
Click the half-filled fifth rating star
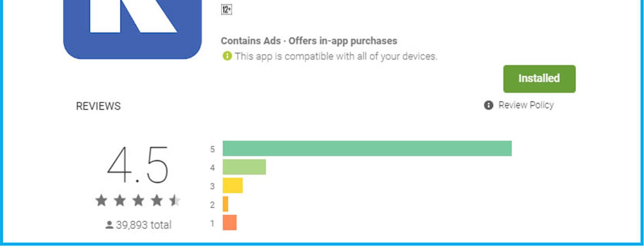point(175,200)
